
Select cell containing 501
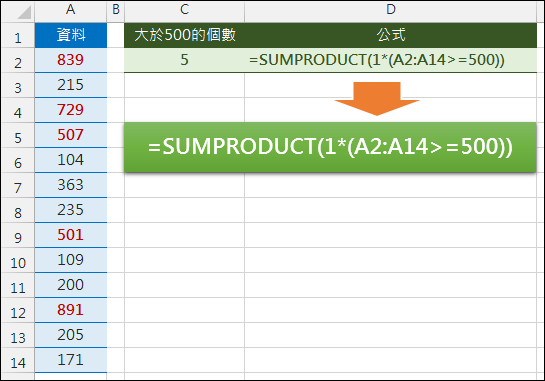71,235
